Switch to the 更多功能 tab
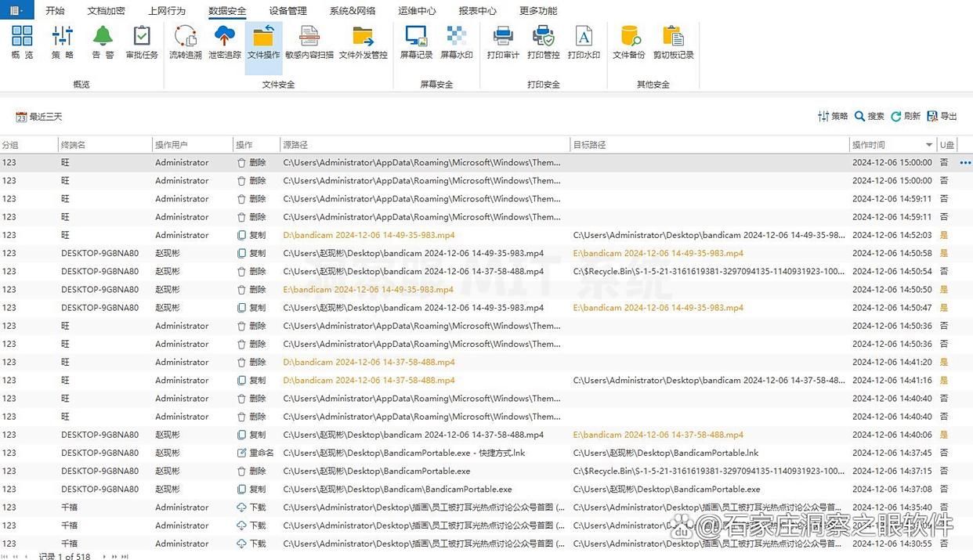This screenshot has width=973, height=560. pyautogui.click(x=538, y=11)
